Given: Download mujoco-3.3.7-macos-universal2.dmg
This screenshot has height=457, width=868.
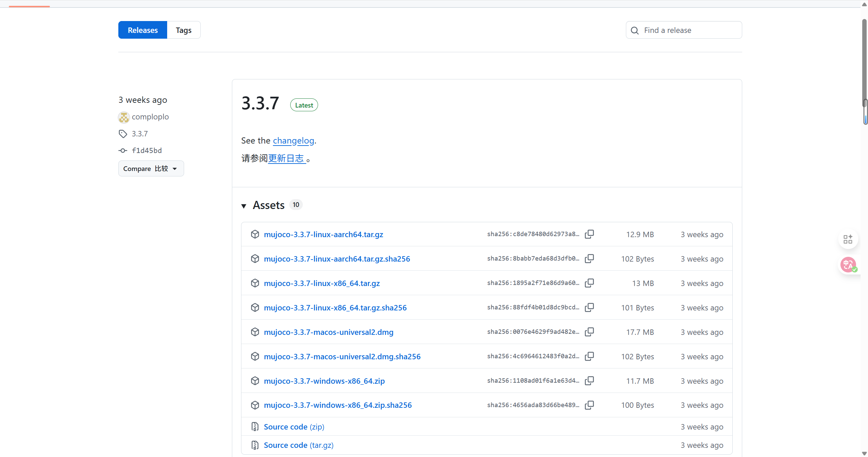Looking at the screenshot, I should pyautogui.click(x=329, y=332).
